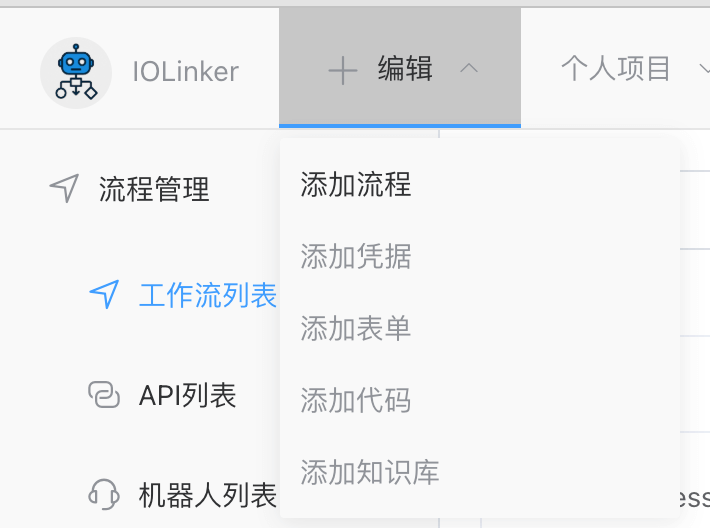Click the headset icon beside 机器人列表
710x528 pixels.
104,494
